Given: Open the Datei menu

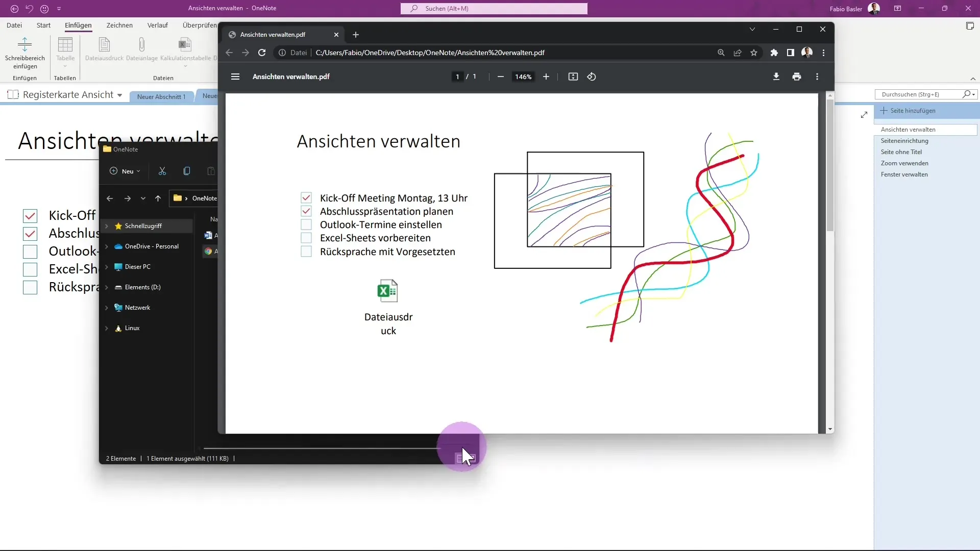Looking at the screenshot, I should pyautogui.click(x=14, y=25).
